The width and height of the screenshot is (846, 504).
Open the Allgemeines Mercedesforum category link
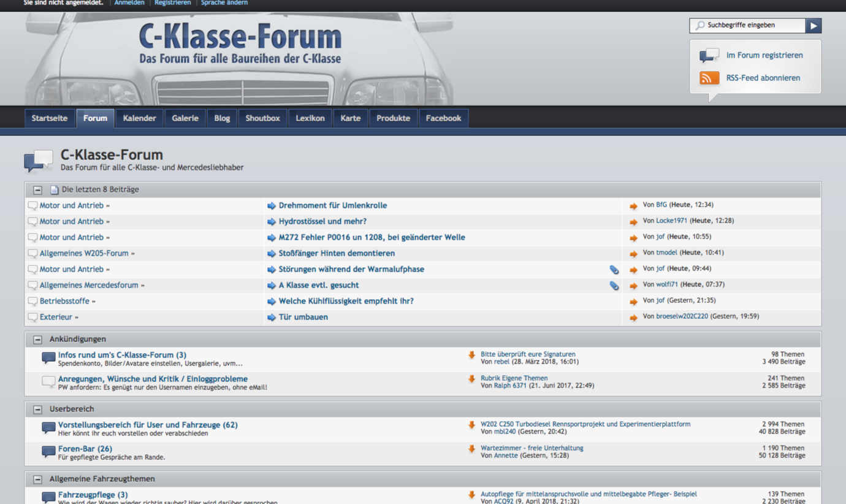(89, 285)
